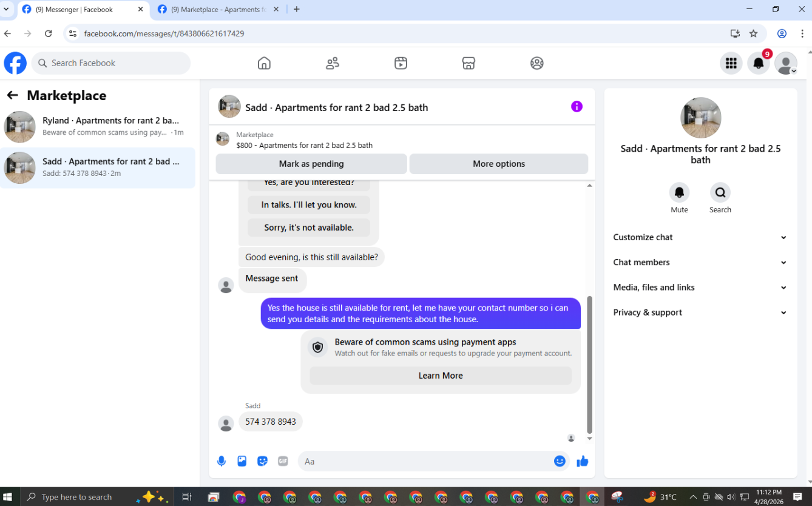
Task: Open the Ryland conversation in the list
Action: pos(98,126)
